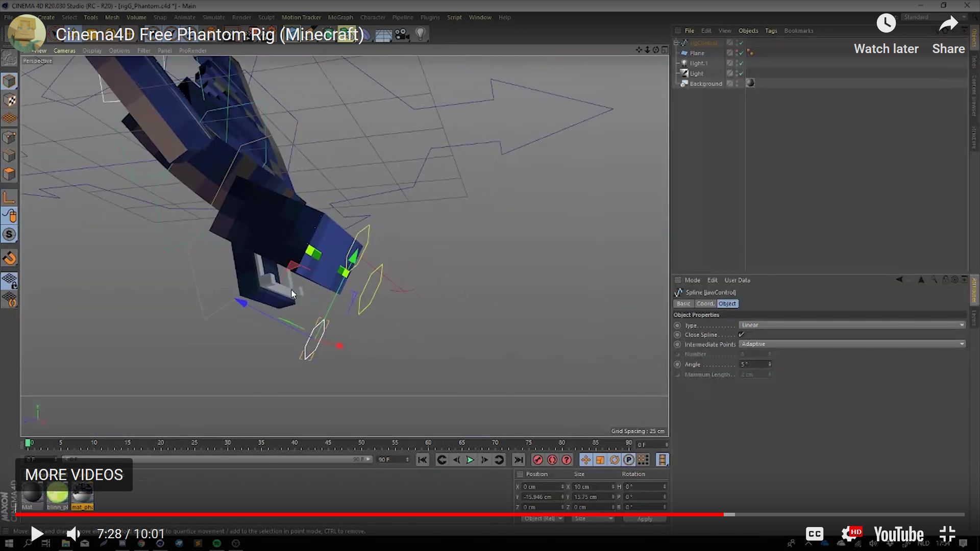Toggle Plane object enabled checkmark
Screen dimensions: 980x551
pyautogui.click(x=741, y=53)
